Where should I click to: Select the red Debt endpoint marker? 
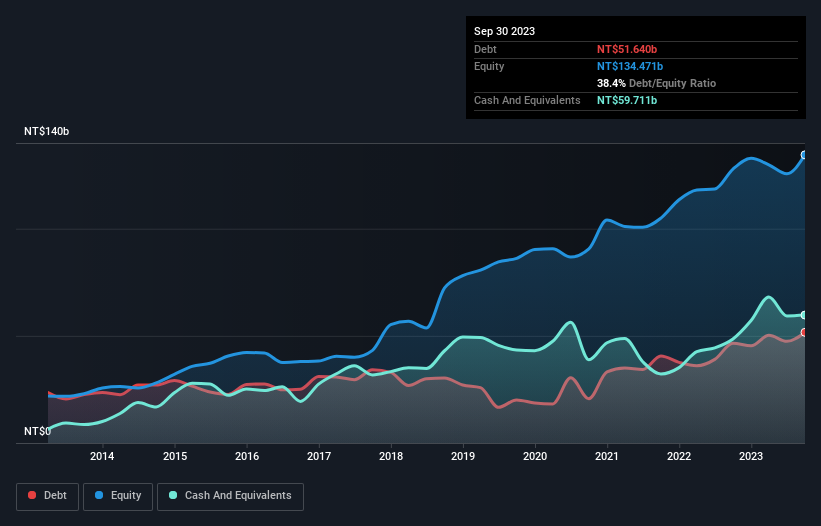[804, 332]
